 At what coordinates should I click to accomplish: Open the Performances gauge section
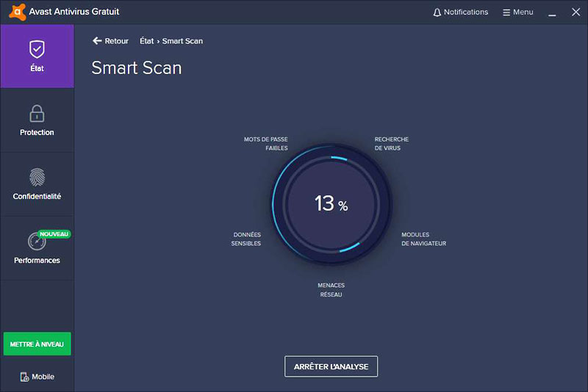click(x=37, y=248)
